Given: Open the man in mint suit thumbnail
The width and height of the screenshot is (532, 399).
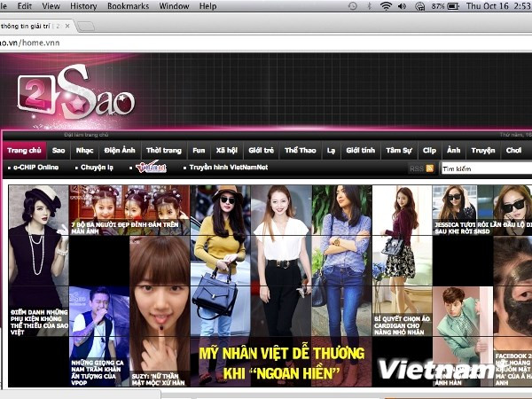Looking at the screenshot, I should 463,336.
